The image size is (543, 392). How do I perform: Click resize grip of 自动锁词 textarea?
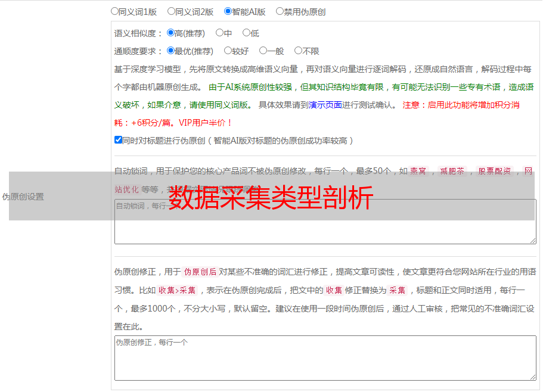[533, 241]
